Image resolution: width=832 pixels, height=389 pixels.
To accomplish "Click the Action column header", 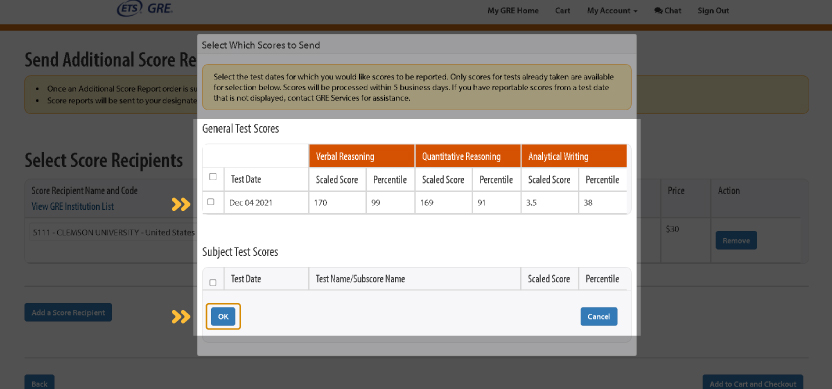I will click(729, 191).
